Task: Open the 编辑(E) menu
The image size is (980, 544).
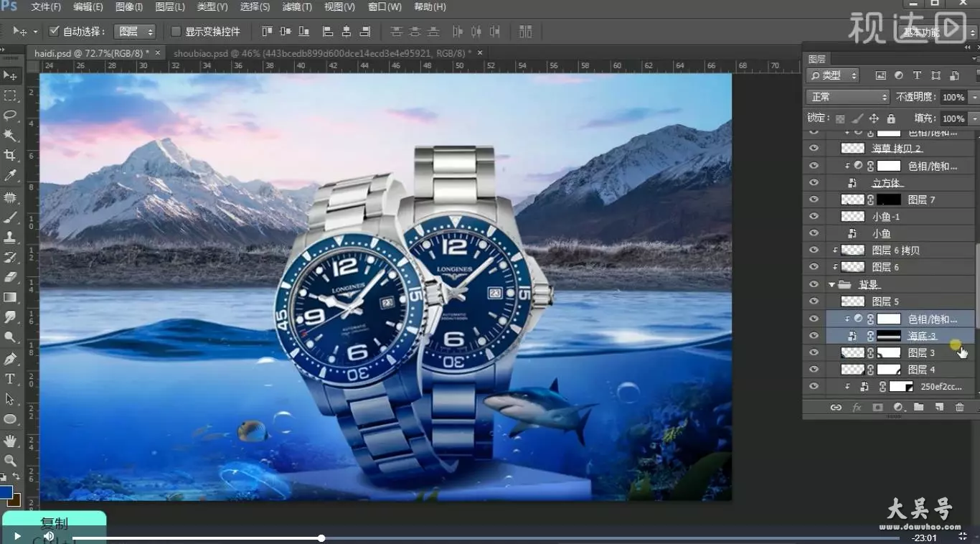Action: click(88, 6)
